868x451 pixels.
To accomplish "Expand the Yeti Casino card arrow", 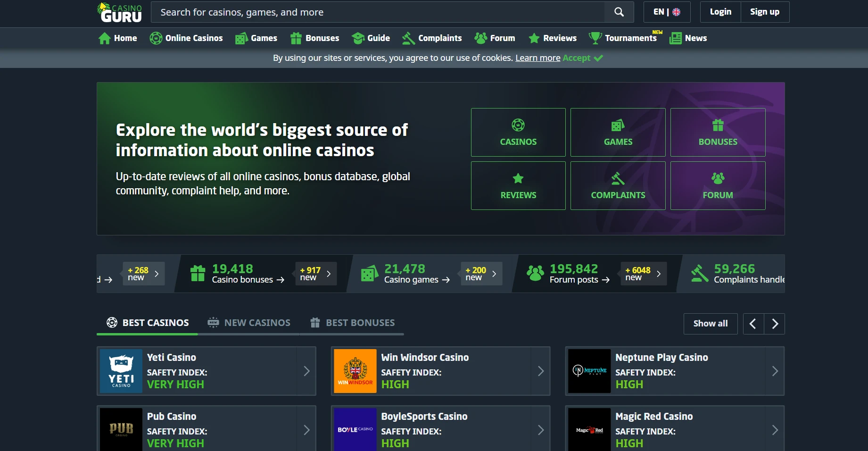I will (x=306, y=371).
